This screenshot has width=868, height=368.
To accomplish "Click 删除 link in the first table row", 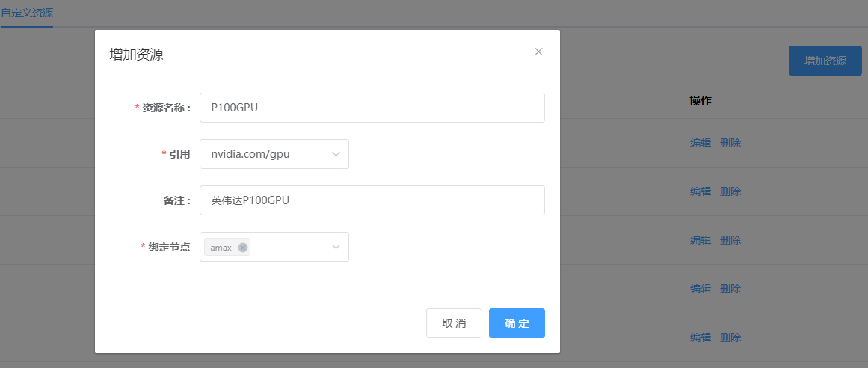I will [730, 143].
